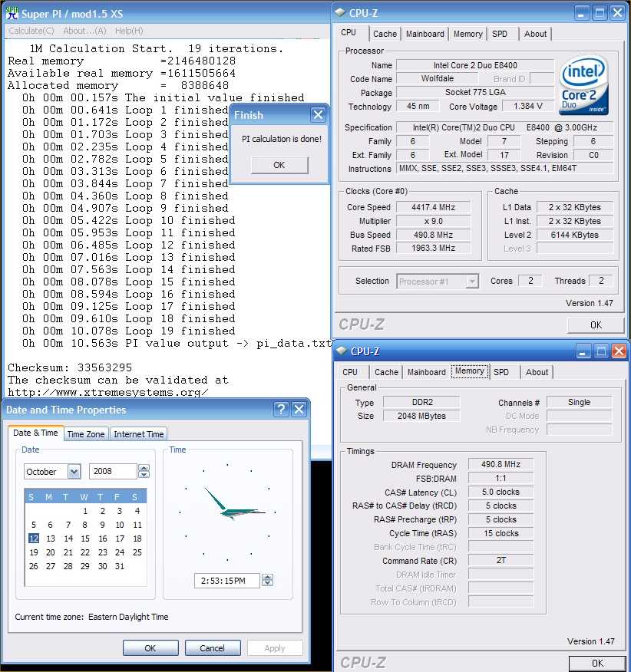Select the Date & Time tab
631x672 pixels.
point(35,433)
